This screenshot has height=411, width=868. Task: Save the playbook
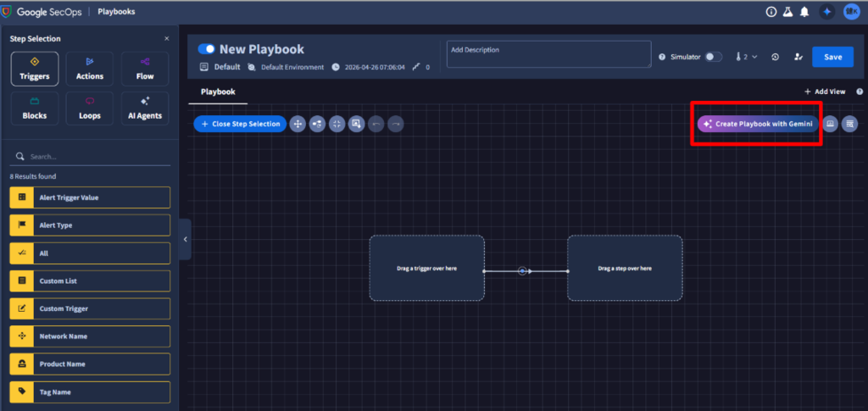click(x=832, y=57)
